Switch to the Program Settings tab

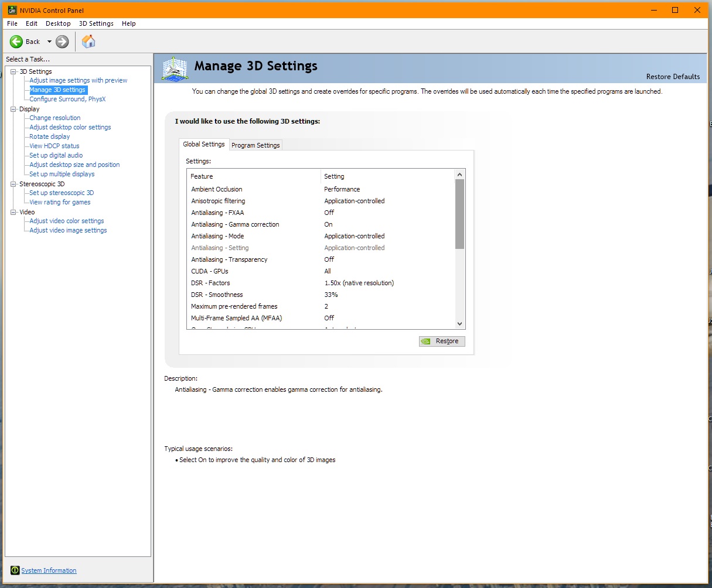[x=255, y=145]
